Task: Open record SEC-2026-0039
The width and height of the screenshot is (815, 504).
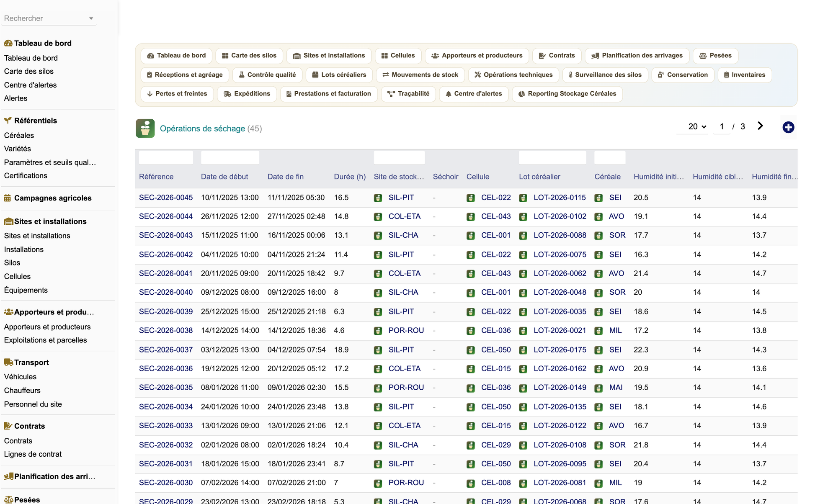Action: 166,311
